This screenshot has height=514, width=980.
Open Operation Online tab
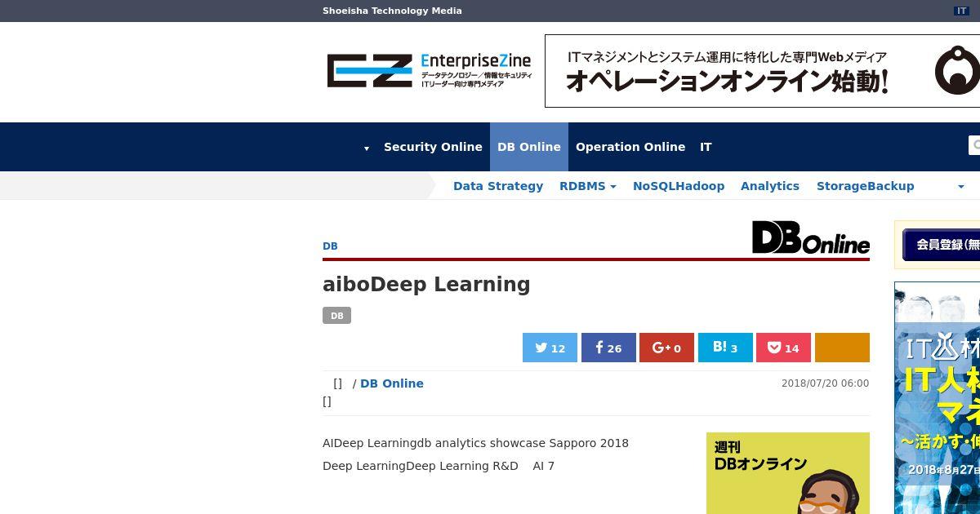(630, 147)
